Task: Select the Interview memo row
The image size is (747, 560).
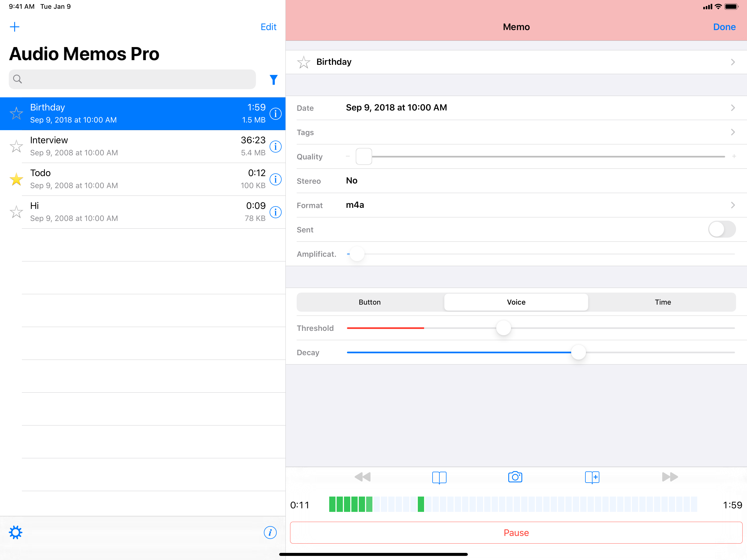Action: [142, 147]
